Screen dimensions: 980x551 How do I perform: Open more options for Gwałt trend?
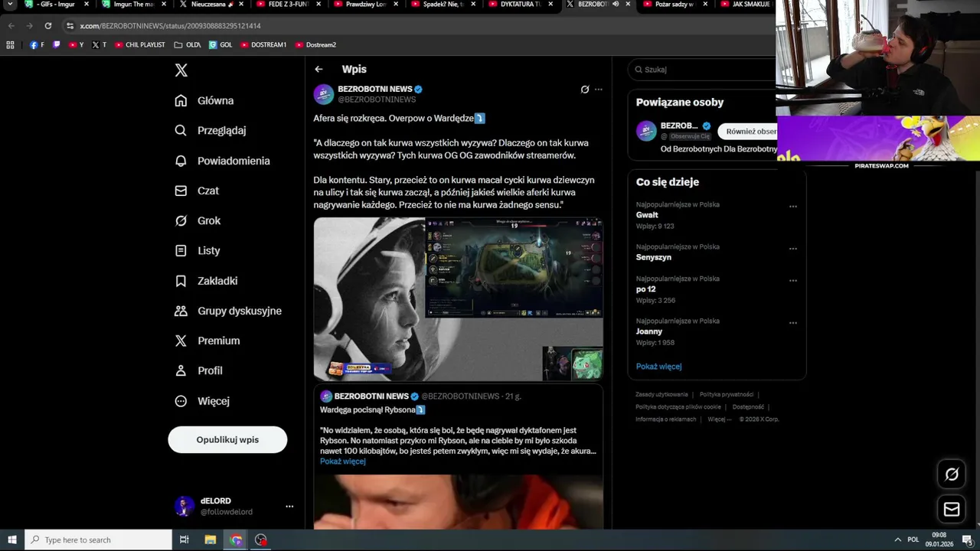pos(793,207)
